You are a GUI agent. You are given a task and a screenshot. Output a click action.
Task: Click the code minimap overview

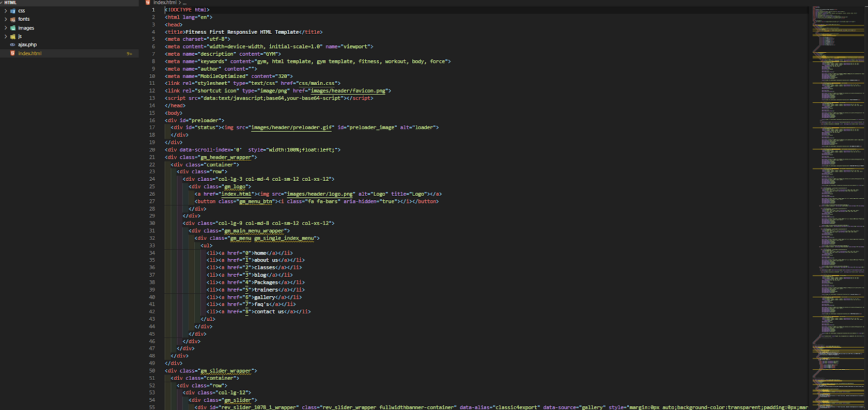[x=838, y=207]
